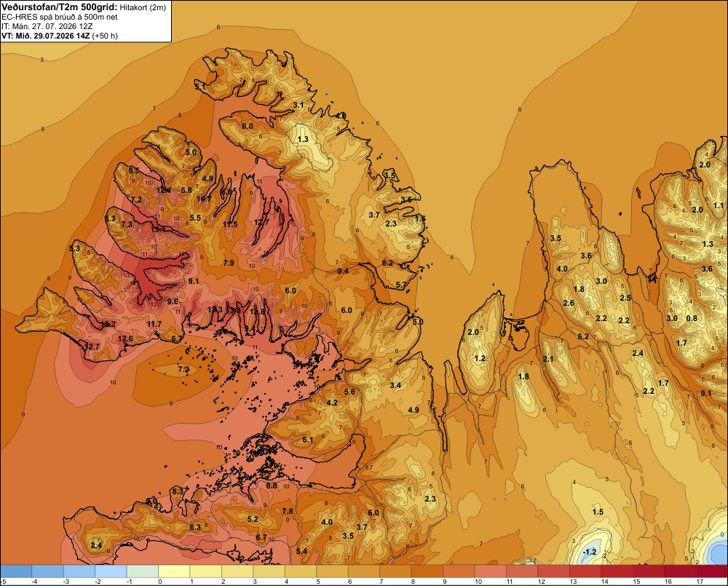This screenshot has width=728, height=586.
Task: Click the 9.4 temperature label
Action: 343,271
